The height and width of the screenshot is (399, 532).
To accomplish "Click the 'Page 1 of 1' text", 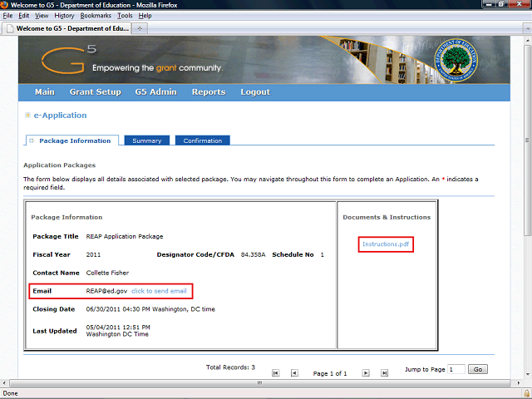I will coord(330,373).
